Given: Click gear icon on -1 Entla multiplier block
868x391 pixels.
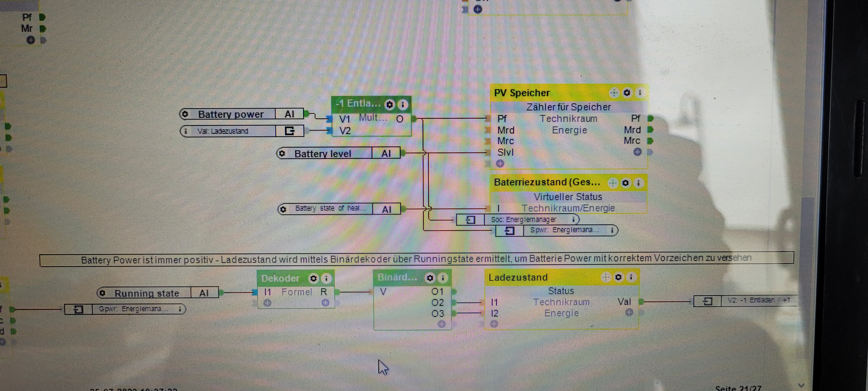Looking at the screenshot, I should (x=389, y=105).
